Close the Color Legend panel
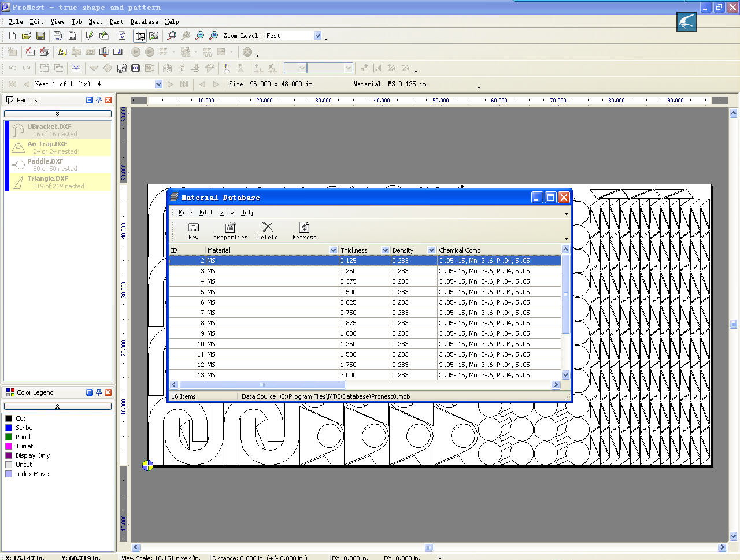The image size is (740, 560). click(108, 392)
